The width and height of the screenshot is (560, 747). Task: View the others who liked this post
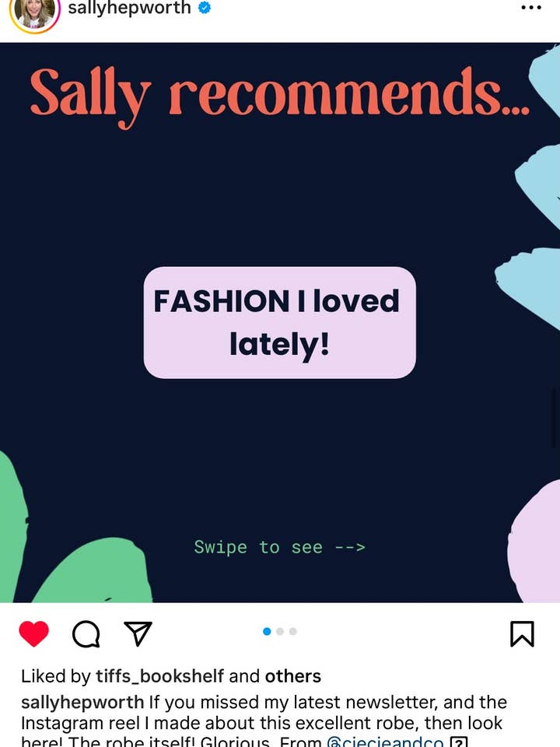tap(293, 676)
